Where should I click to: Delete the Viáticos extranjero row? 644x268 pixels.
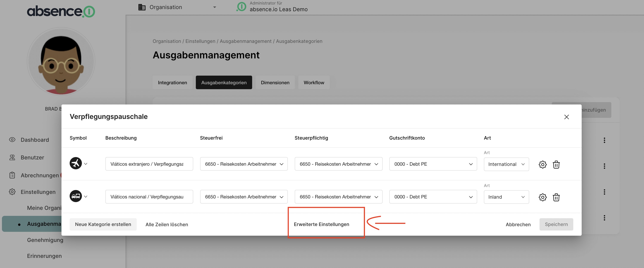(556, 164)
